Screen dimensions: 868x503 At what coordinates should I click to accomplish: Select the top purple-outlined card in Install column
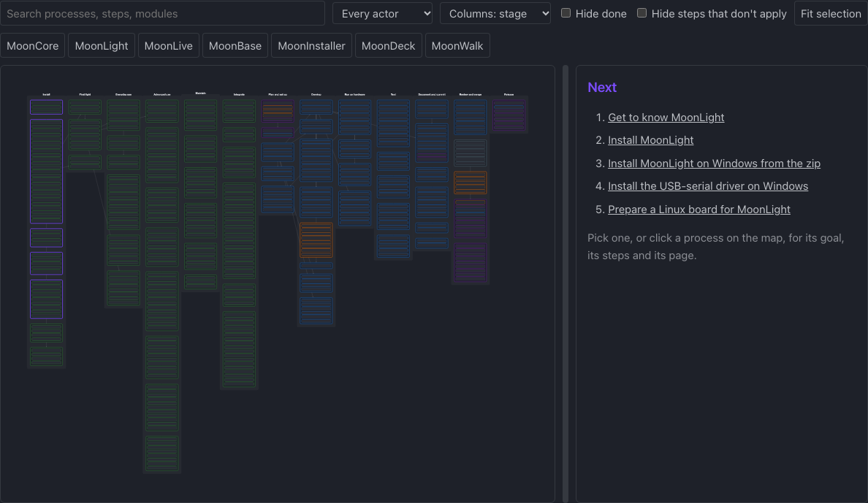point(47,107)
